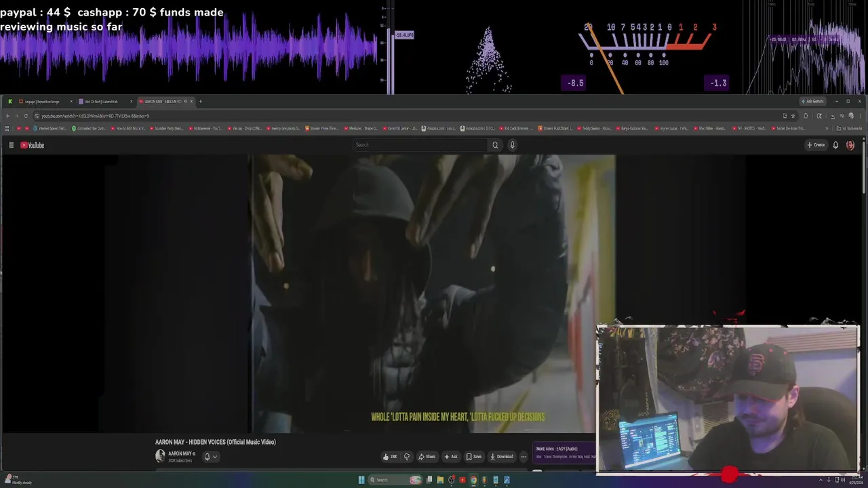Image resolution: width=868 pixels, height=488 pixels.
Task: Open the Internet Speed Test bookmark
Action: (x=50, y=128)
